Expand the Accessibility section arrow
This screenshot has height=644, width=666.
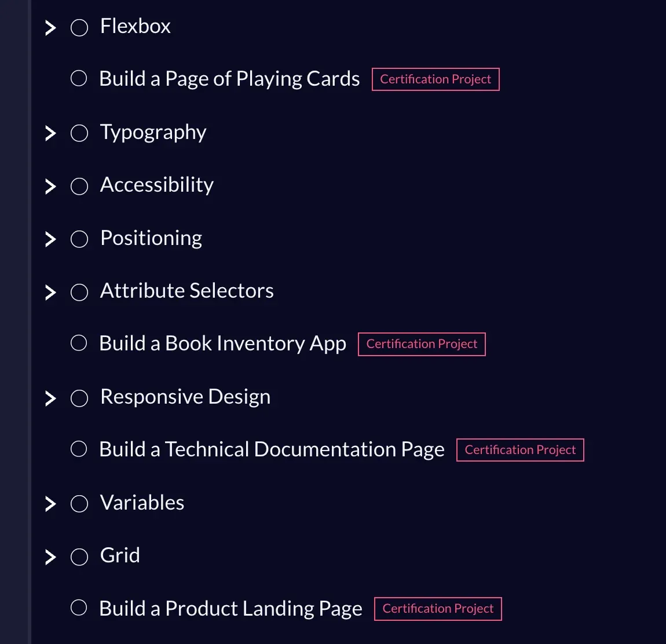click(50, 186)
